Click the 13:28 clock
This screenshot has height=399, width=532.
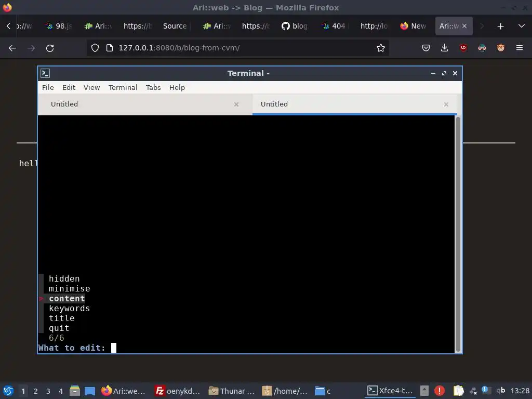[x=520, y=391]
